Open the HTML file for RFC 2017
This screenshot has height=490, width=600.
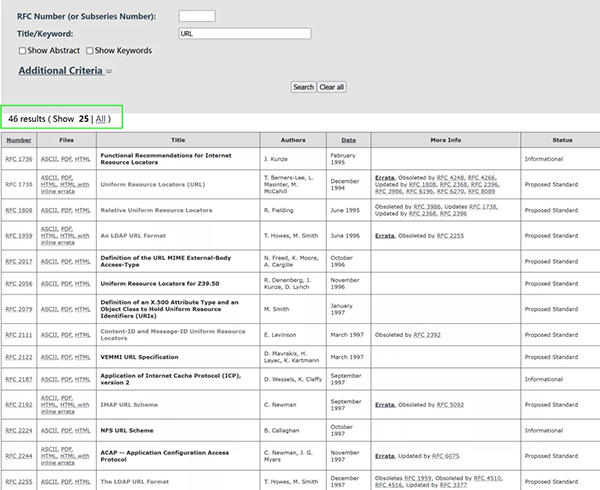(82, 261)
